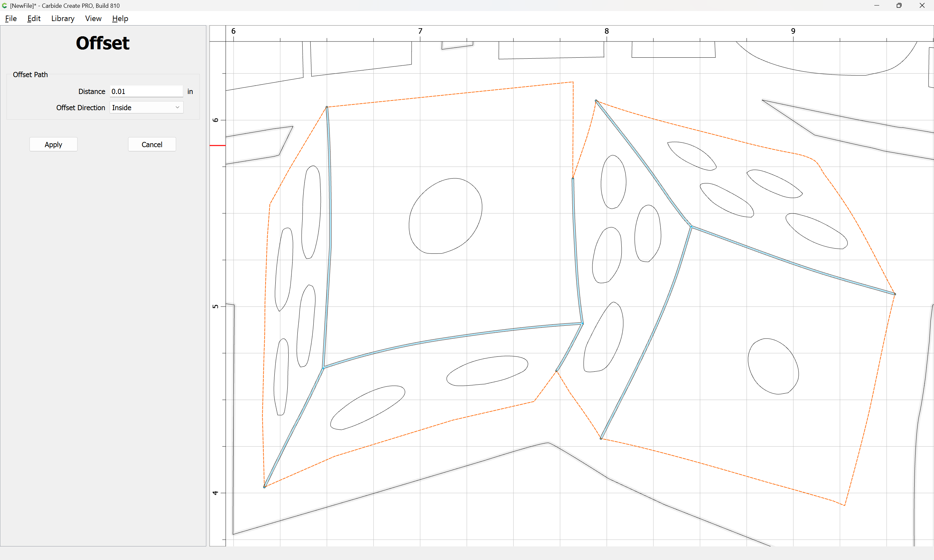
Task: Click the 'Offset Path' group label
Action: [30, 75]
